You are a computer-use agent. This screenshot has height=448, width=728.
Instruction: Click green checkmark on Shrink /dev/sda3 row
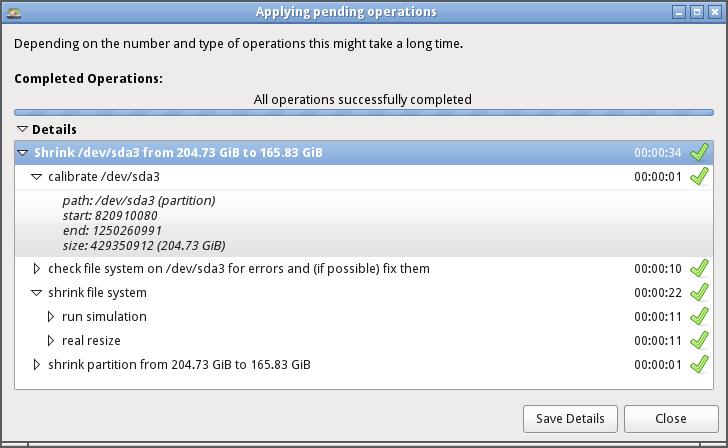699,153
